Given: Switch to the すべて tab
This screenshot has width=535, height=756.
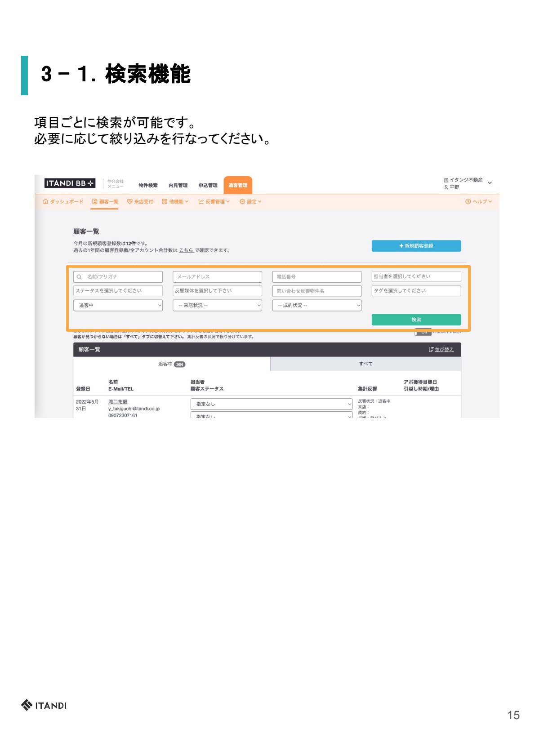Looking at the screenshot, I should coord(366,364).
